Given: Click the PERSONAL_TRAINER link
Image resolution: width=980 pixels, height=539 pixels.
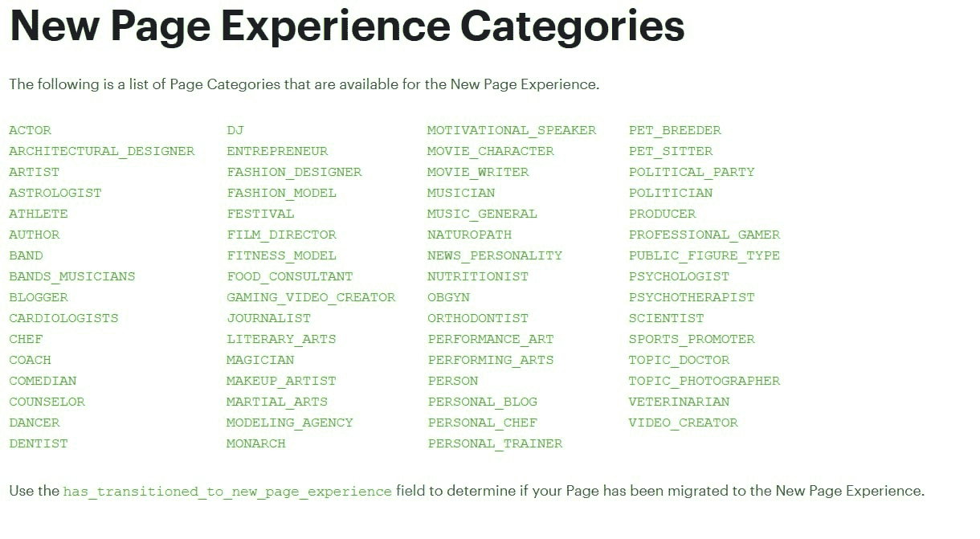Looking at the screenshot, I should [x=495, y=443].
